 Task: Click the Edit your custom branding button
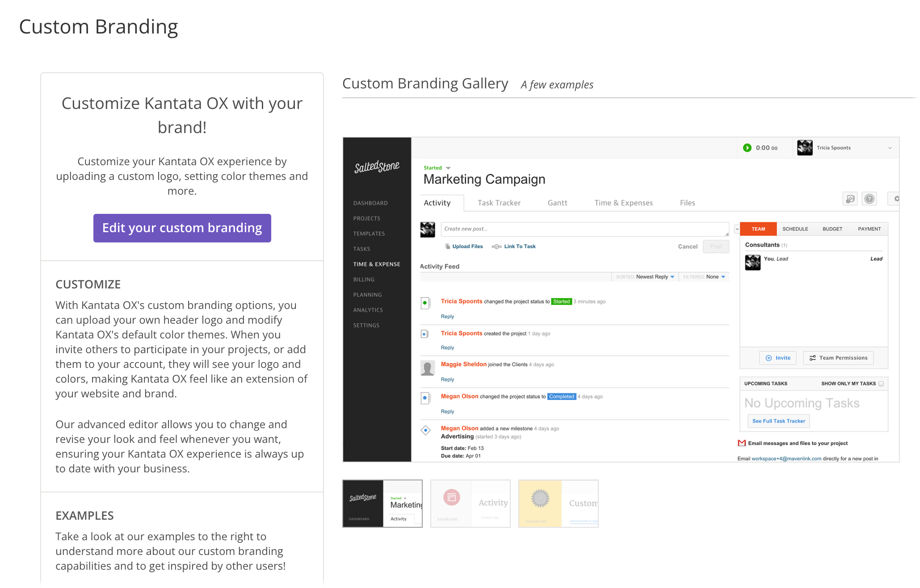(182, 228)
